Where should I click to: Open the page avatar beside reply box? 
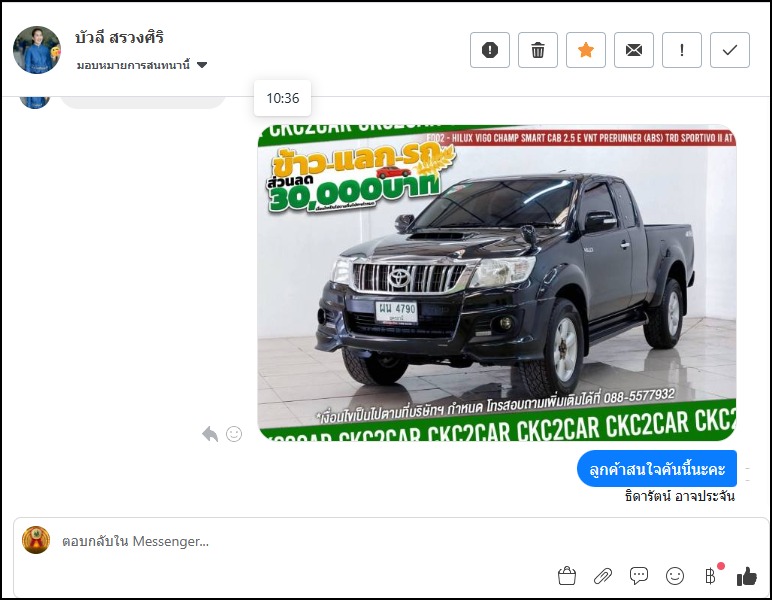point(36,540)
